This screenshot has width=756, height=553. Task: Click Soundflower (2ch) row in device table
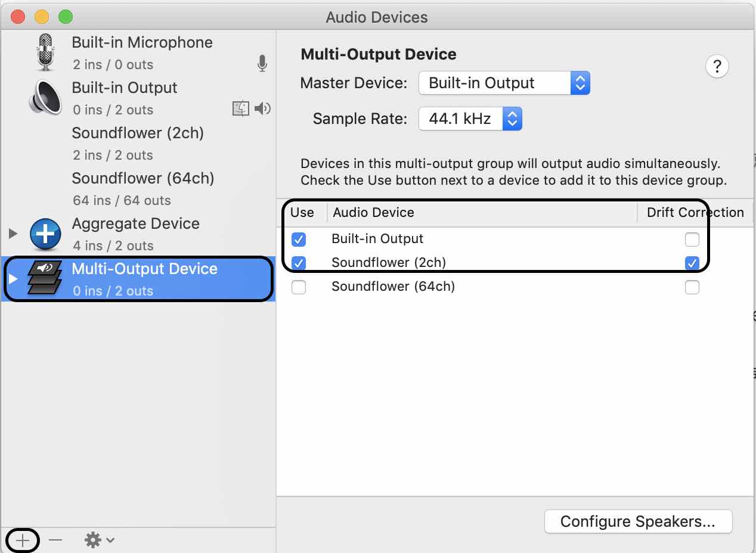point(516,263)
